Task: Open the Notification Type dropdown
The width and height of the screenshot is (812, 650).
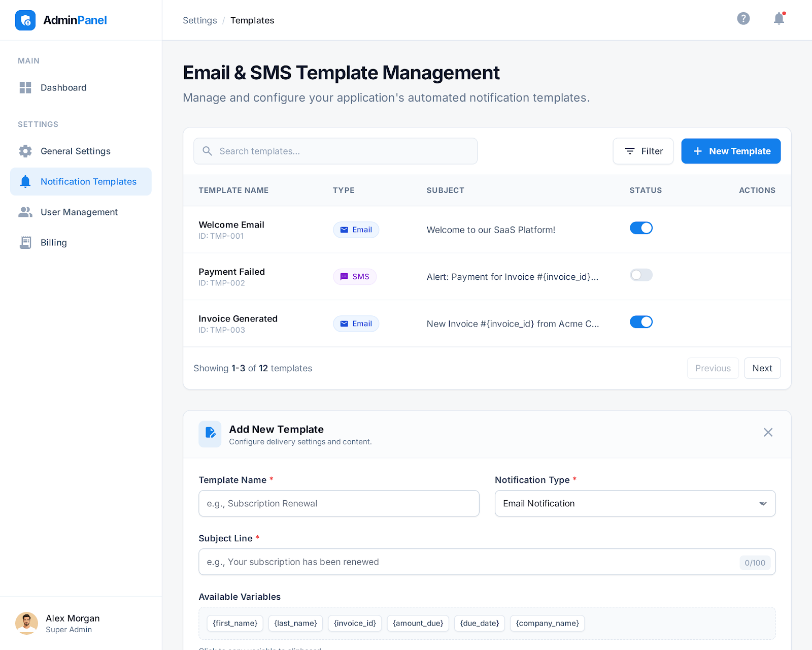Action: 635,503
